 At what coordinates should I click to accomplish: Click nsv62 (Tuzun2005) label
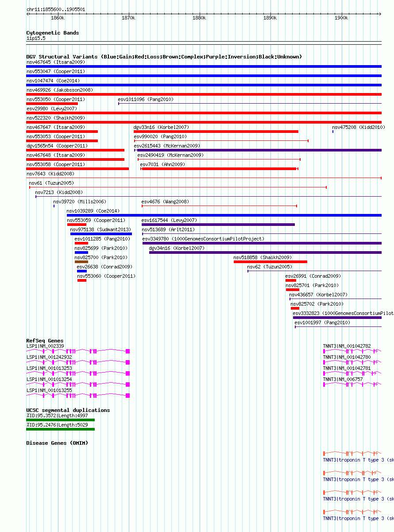pos(270,267)
